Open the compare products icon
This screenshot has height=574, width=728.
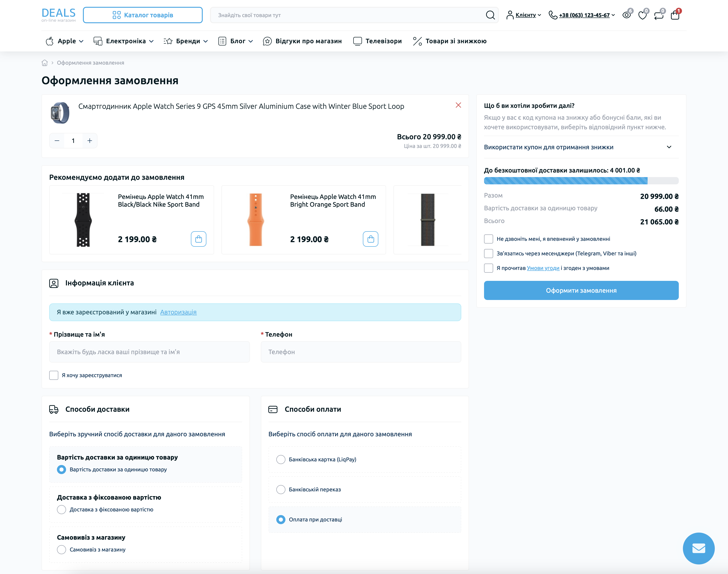(659, 15)
